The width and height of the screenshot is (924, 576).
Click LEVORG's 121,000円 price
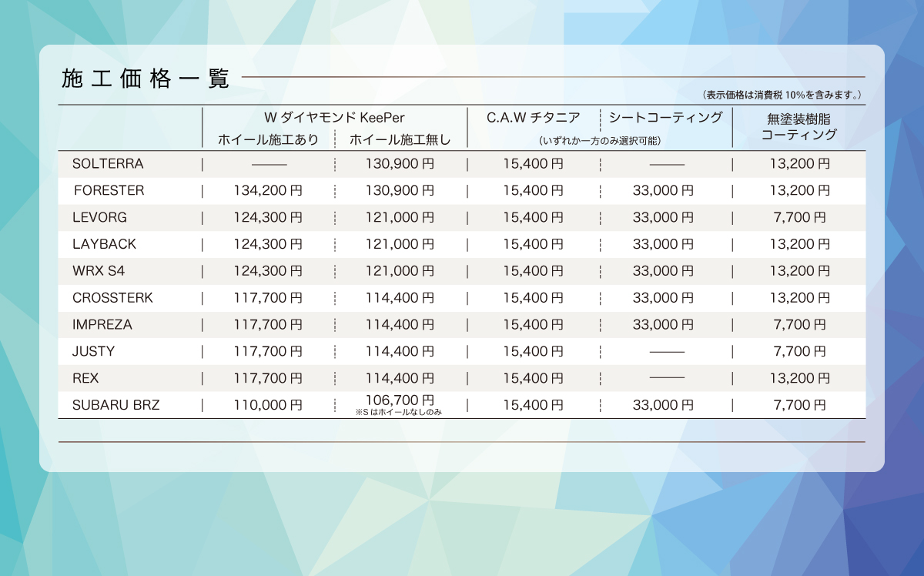[x=400, y=217]
